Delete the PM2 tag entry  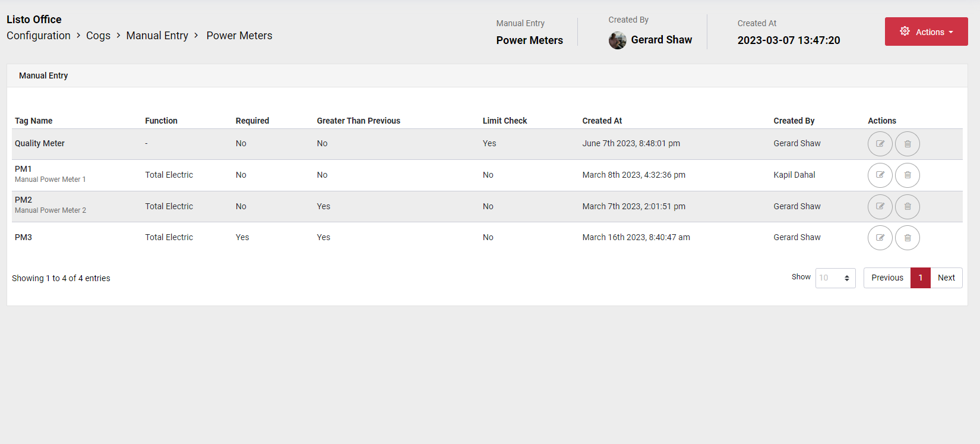908,207
